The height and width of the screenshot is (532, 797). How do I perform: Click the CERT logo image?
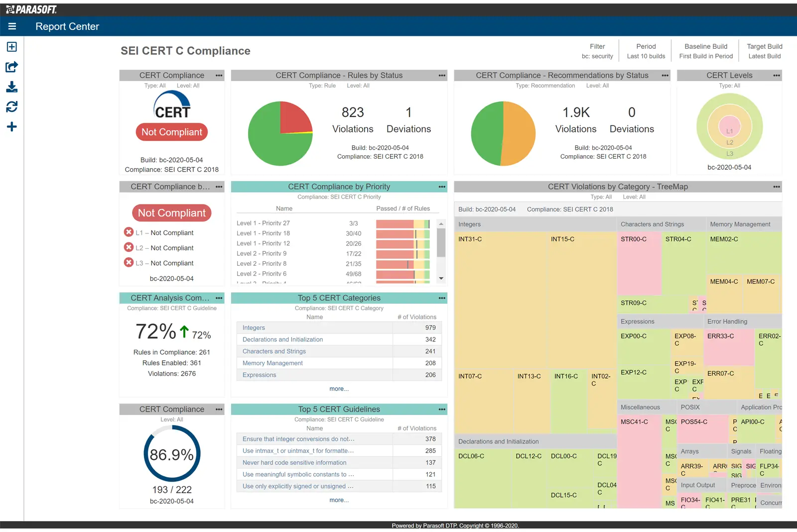point(172,105)
